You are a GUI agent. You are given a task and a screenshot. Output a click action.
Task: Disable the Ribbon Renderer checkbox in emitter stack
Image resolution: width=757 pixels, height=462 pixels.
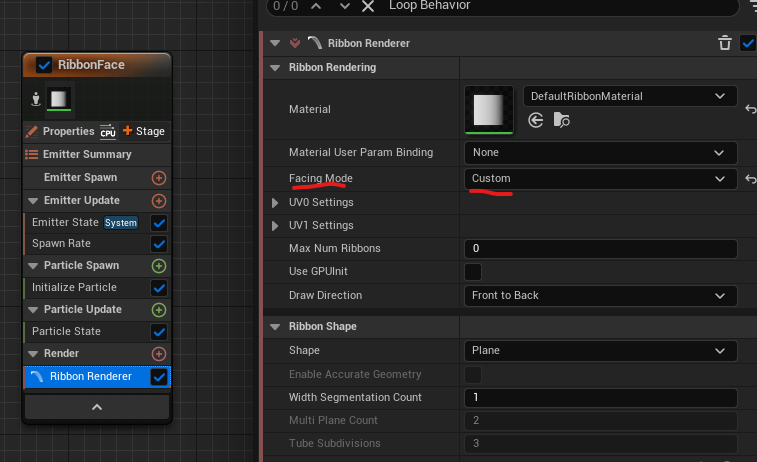pyautogui.click(x=159, y=377)
